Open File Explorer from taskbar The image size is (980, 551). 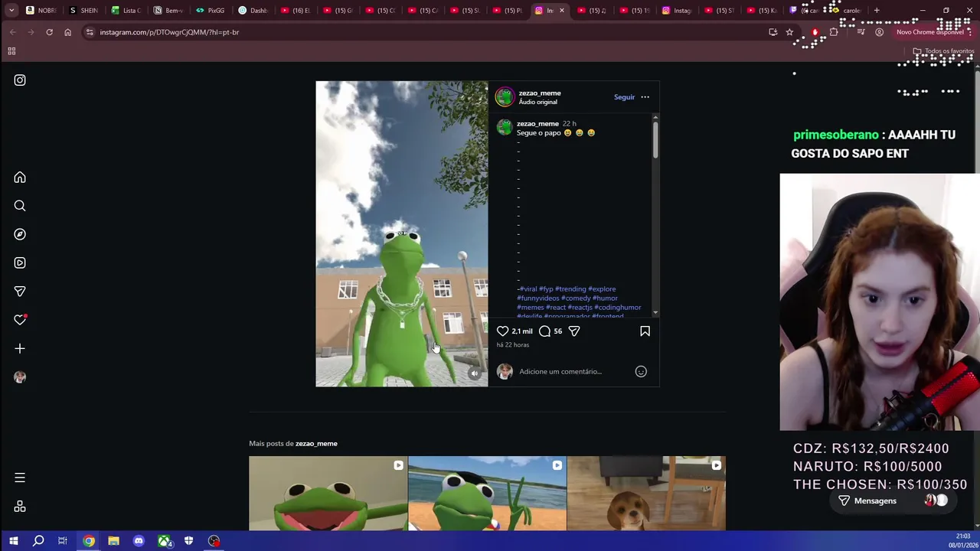pos(113,541)
